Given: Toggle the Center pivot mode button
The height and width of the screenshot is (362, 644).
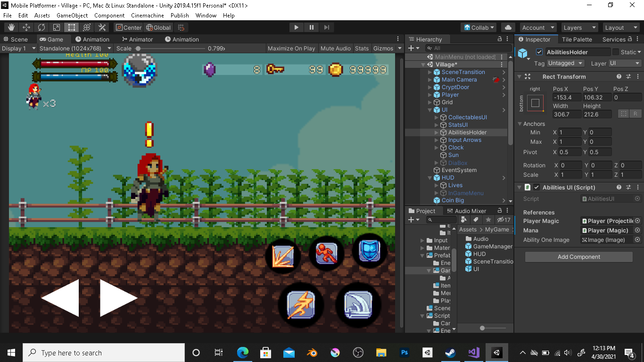Looking at the screenshot, I should click(x=128, y=27).
